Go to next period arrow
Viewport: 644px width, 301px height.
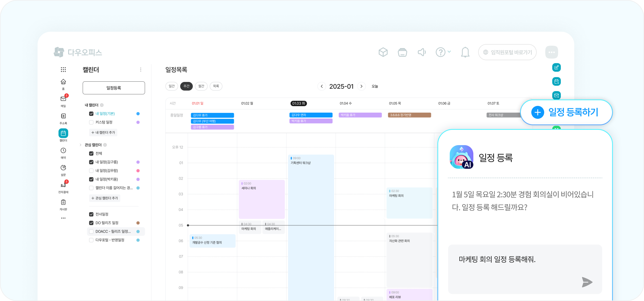click(x=361, y=86)
